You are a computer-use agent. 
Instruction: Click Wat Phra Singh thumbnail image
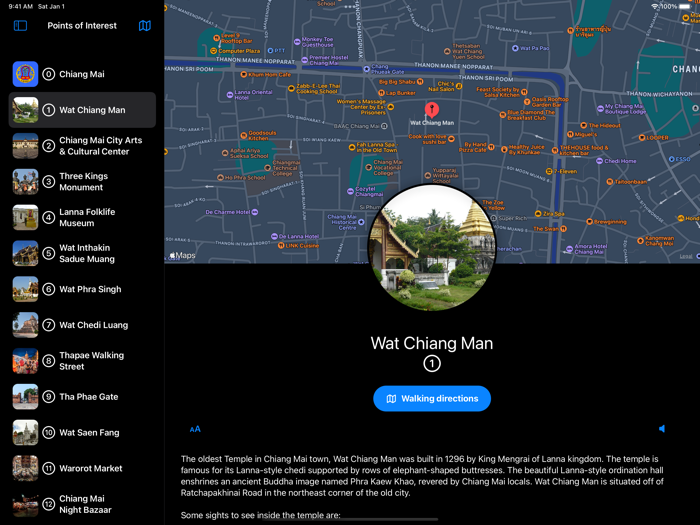coord(25,289)
